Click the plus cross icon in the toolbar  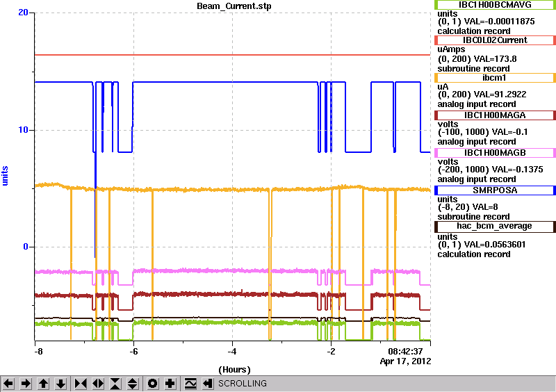point(170,384)
